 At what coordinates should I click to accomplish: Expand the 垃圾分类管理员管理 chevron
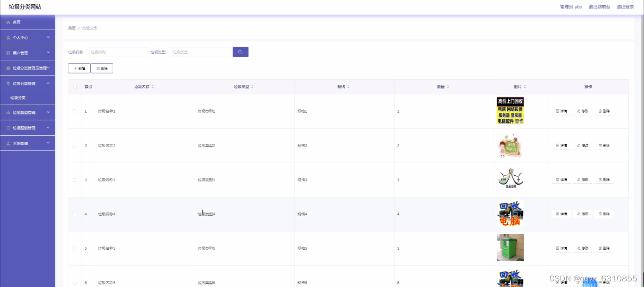(x=48, y=68)
